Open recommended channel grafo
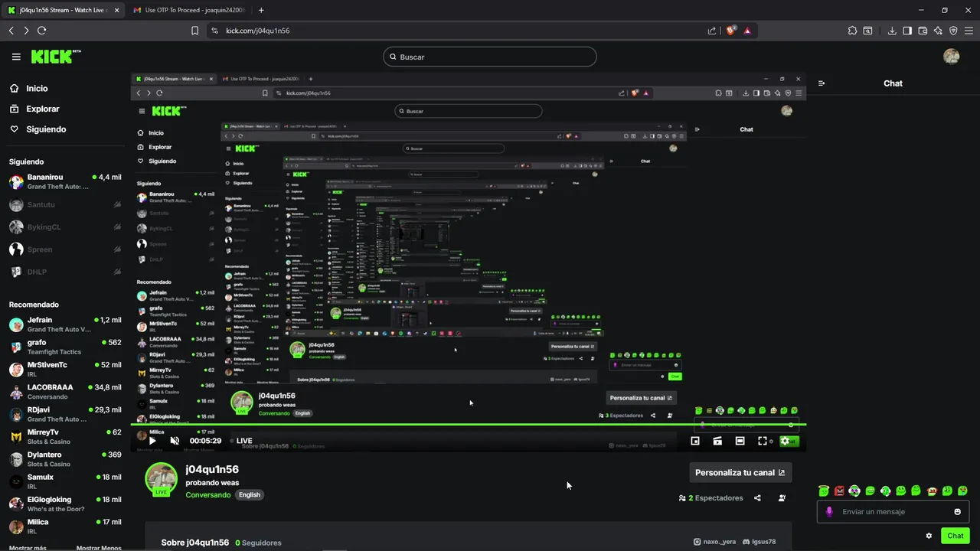Viewport: 980px width, 551px height. pos(65,347)
